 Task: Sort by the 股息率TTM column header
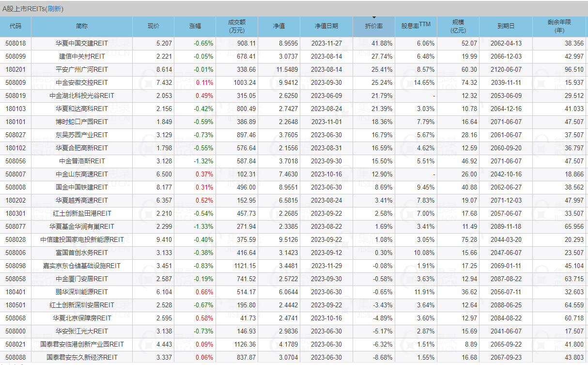coord(416,26)
